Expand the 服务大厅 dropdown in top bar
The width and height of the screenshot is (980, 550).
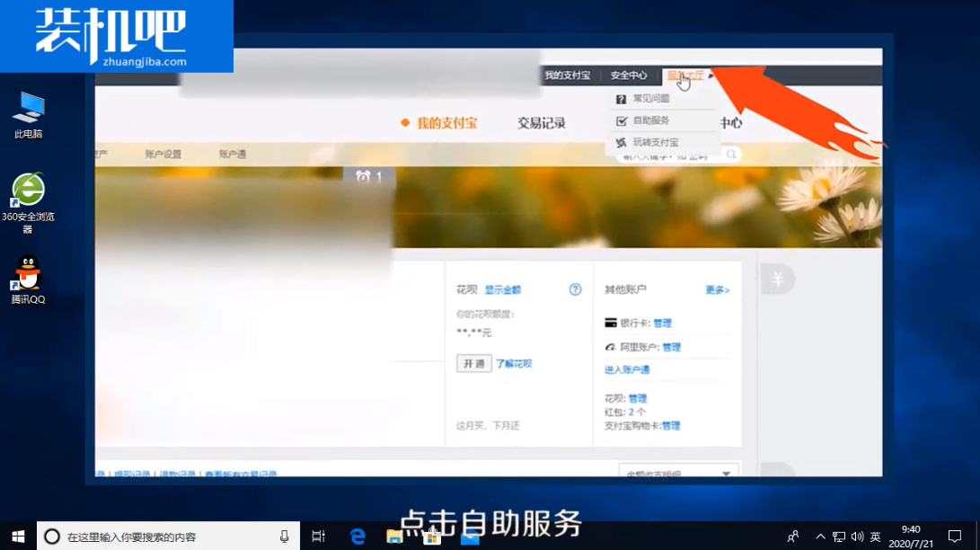pyautogui.click(x=686, y=75)
